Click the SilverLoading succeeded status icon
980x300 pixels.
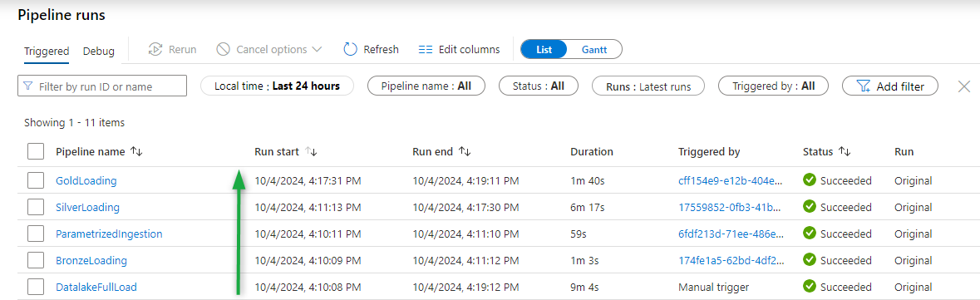click(810, 206)
